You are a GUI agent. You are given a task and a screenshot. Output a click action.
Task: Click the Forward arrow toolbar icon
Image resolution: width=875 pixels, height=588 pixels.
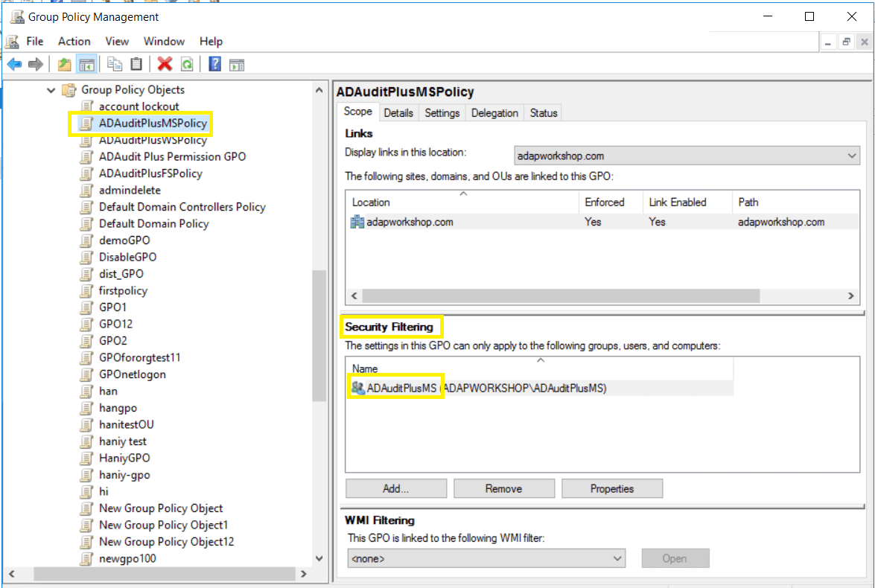(x=36, y=65)
